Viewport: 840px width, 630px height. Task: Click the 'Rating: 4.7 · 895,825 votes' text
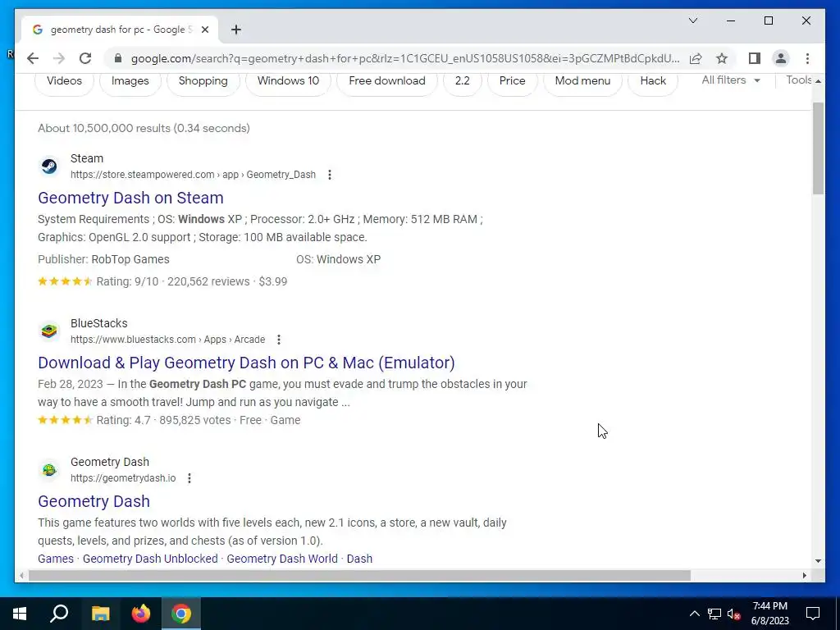pyautogui.click(x=163, y=421)
